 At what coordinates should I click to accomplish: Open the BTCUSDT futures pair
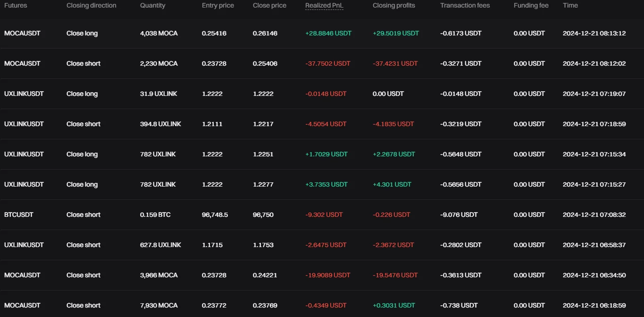click(19, 215)
